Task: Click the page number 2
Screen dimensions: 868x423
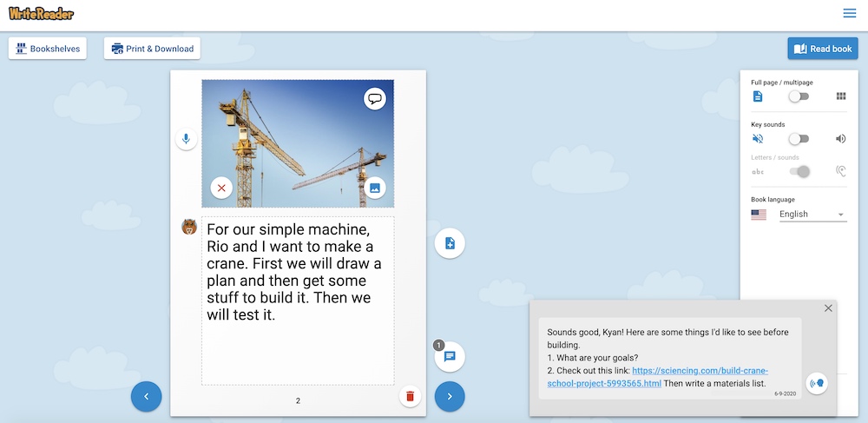Action: click(298, 400)
